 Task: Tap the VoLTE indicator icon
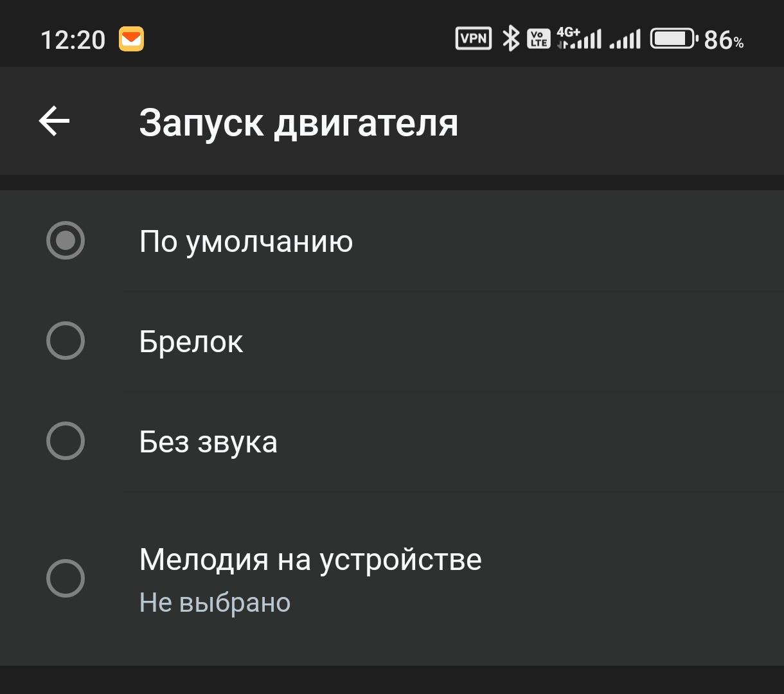tap(539, 39)
